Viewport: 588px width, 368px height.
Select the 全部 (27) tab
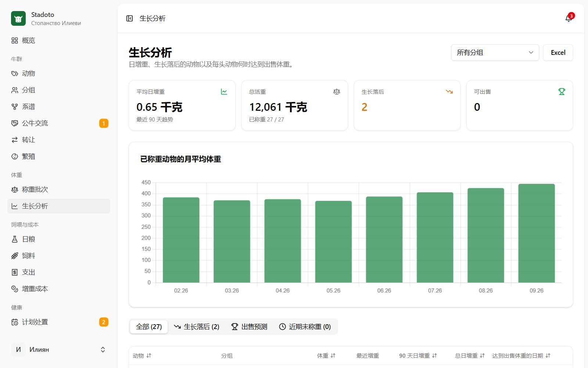coord(149,327)
